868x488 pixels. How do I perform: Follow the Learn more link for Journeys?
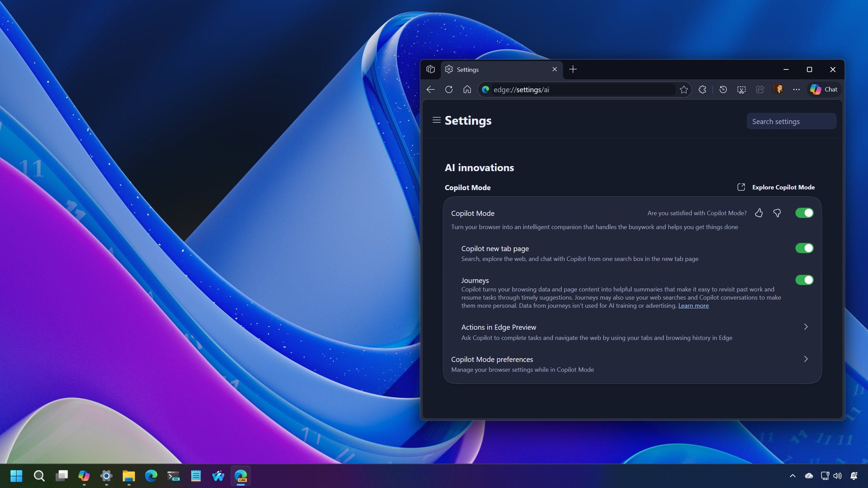pyautogui.click(x=693, y=306)
